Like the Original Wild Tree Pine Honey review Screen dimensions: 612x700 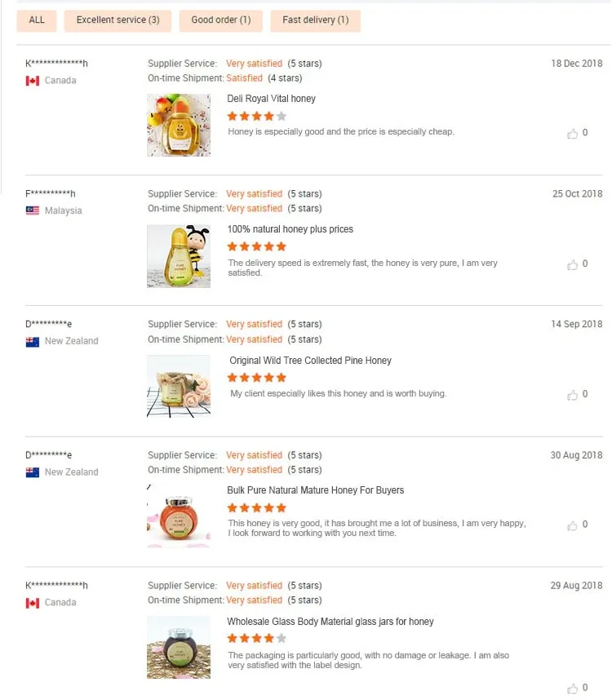(x=573, y=395)
